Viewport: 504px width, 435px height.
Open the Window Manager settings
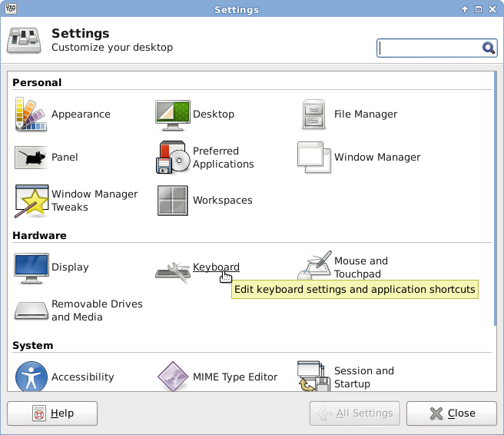pos(314,158)
